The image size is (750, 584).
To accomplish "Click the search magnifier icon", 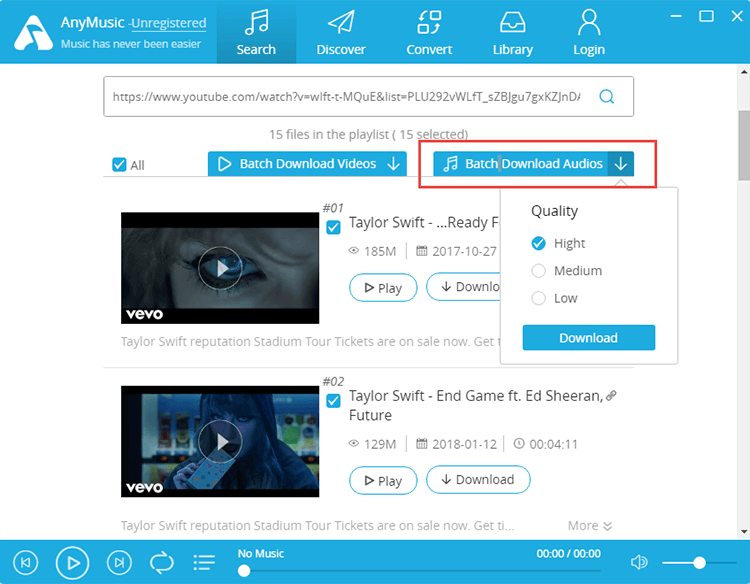I will point(607,97).
